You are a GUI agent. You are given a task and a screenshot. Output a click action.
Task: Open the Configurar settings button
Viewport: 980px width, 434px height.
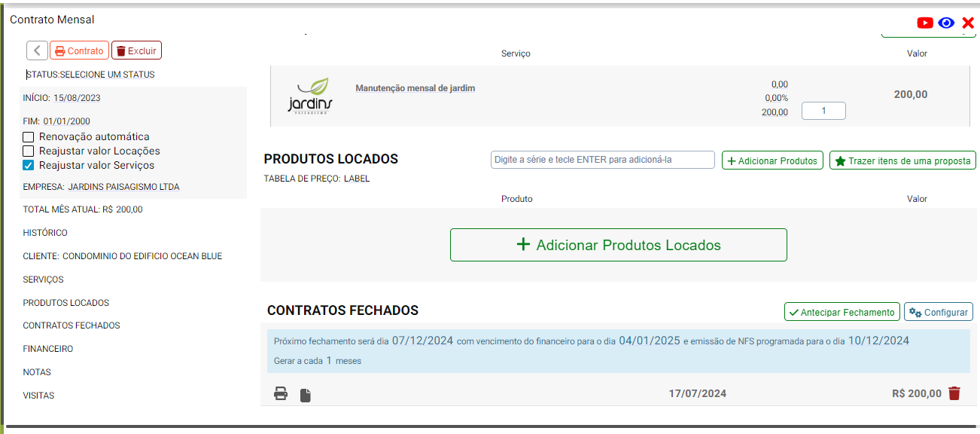(938, 312)
